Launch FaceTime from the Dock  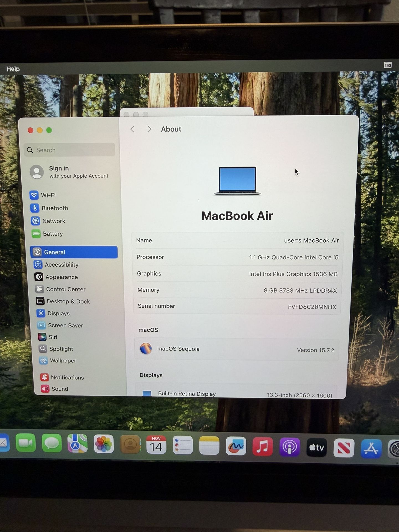(x=26, y=443)
